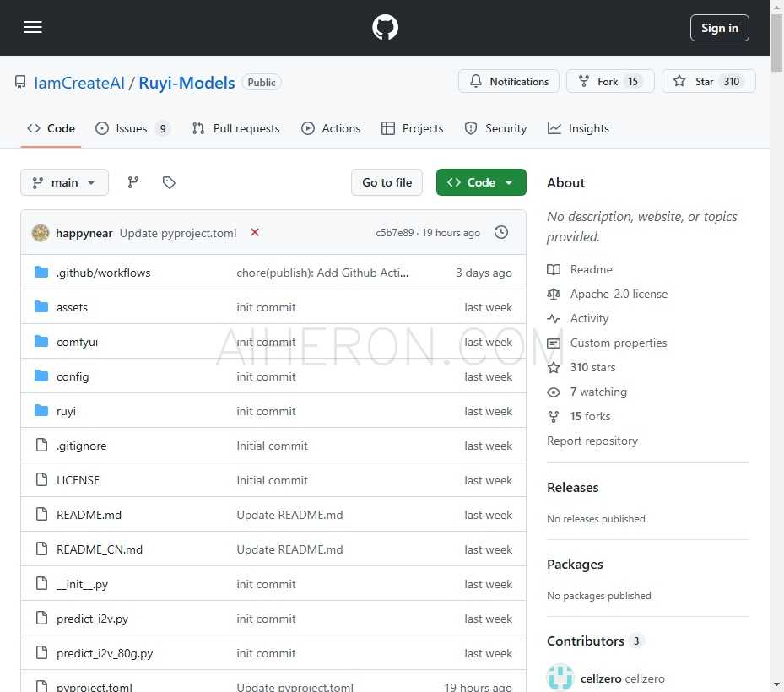Open the hamburger navigation menu
This screenshot has height=692, width=784.
pos(33,28)
